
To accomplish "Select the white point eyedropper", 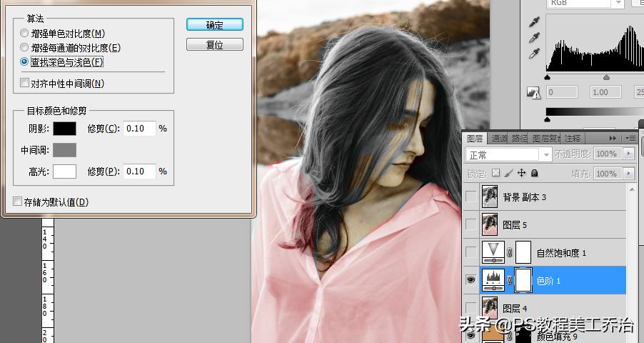I will [534, 54].
